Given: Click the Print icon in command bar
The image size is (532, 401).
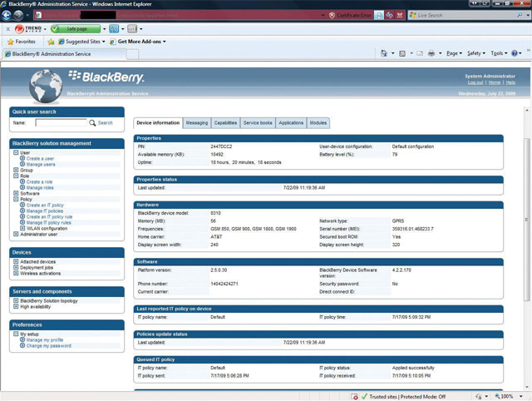Looking at the screenshot, I should [x=431, y=53].
